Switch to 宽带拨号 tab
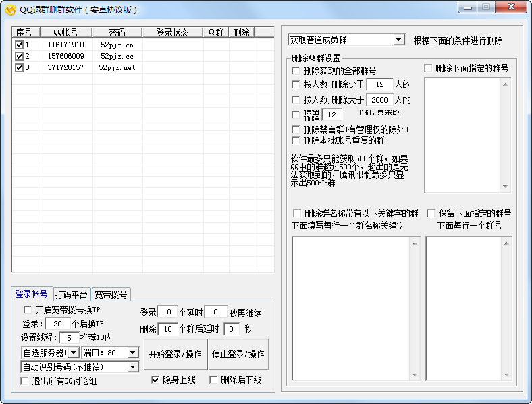Viewport: 532px width, 404px height. pyautogui.click(x=111, y=295)
